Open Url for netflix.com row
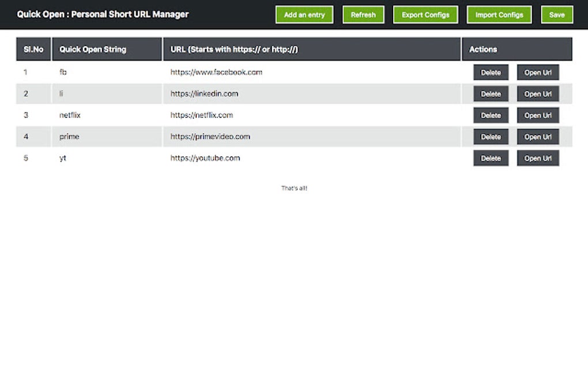 tap(538, 115)
